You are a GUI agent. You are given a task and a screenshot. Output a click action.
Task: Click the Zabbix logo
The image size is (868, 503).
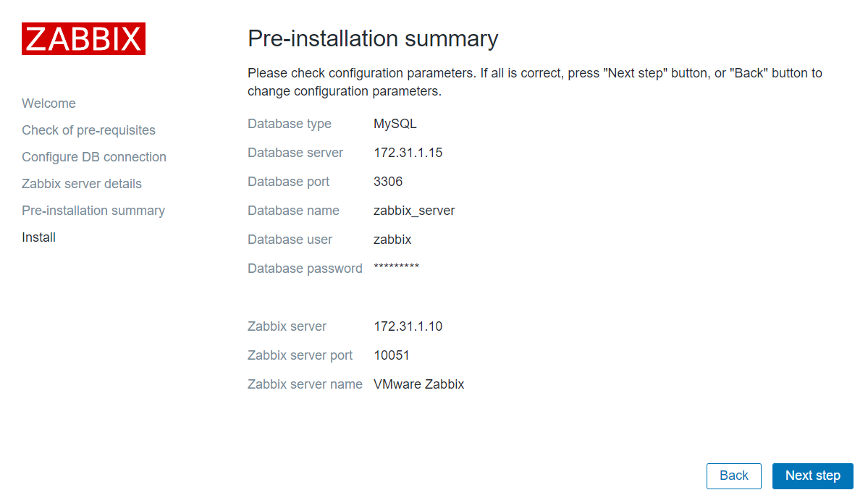click(83, 39)
